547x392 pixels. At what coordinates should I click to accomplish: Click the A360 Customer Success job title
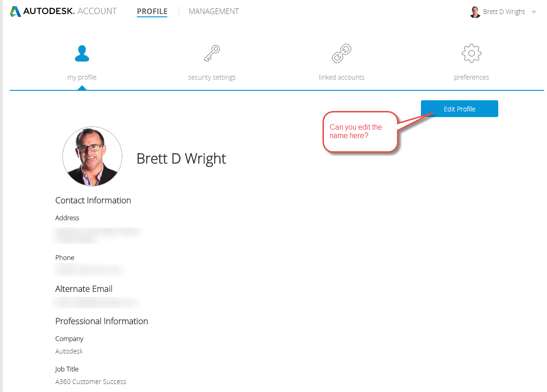[90, 381]
